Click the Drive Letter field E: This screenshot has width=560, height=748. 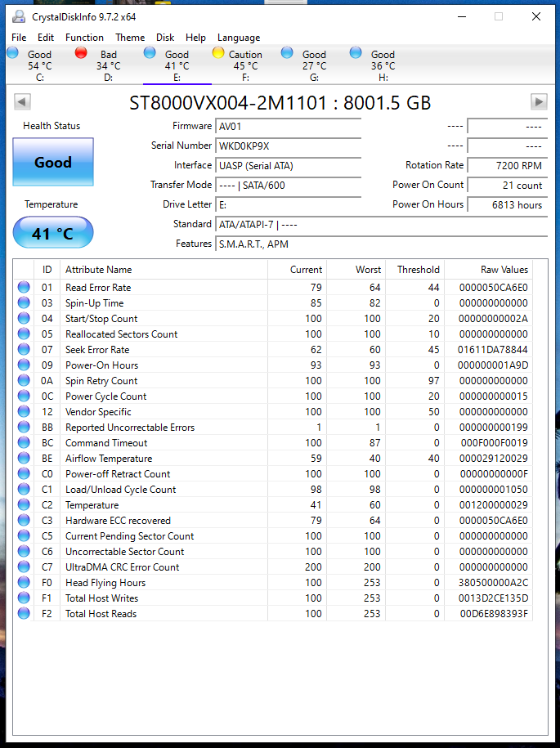point(288,204)
